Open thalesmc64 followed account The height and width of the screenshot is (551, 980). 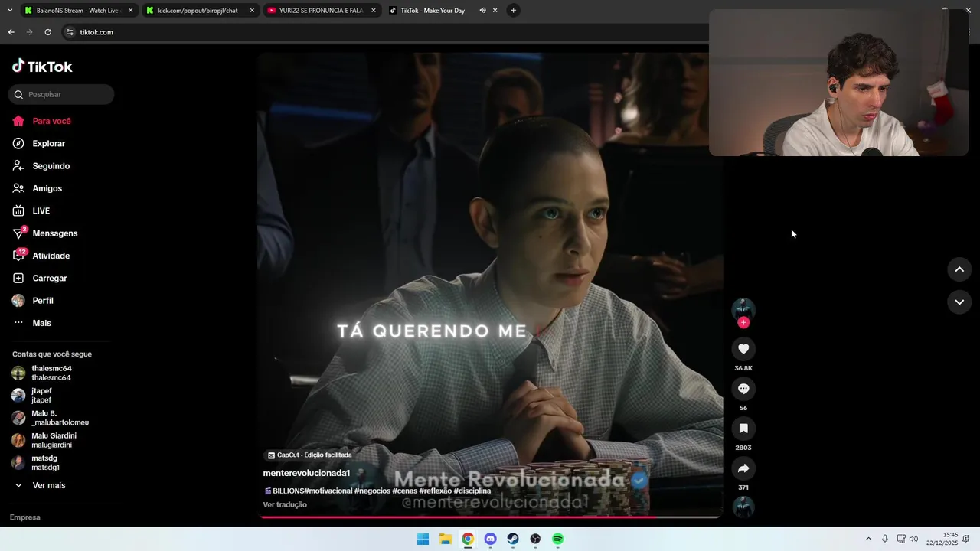click(x=51, y=373)
